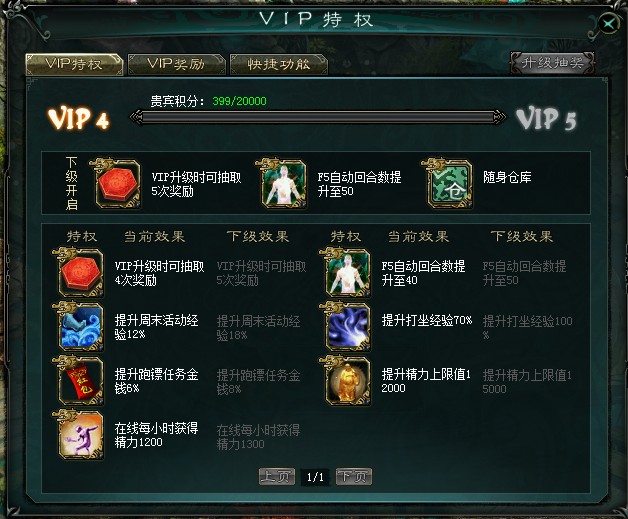Click the VIP points progress bar
The width and height of the screenshot is (628, 519).
pos(317,117)
